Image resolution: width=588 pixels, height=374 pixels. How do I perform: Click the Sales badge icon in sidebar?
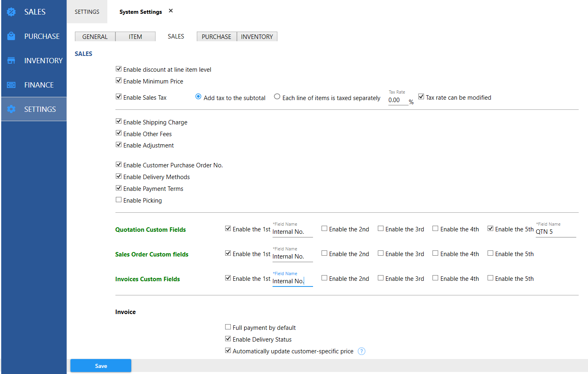pos(11,12)
